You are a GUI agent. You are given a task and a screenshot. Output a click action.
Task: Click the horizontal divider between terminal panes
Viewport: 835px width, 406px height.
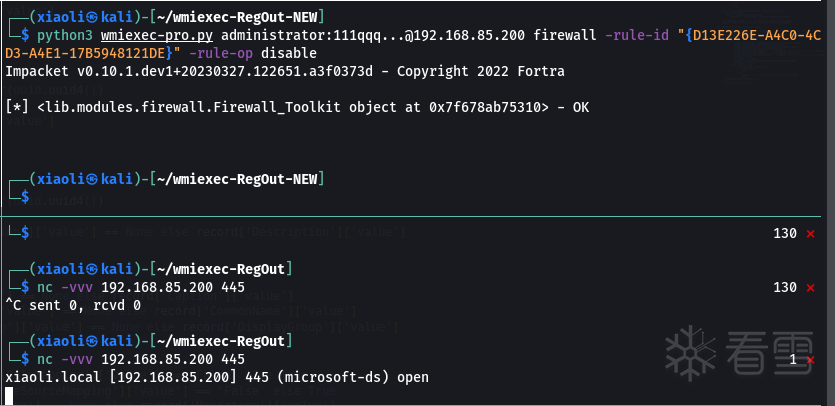tap(417, 216)
